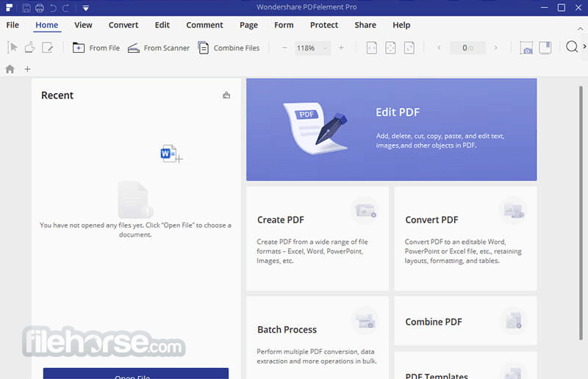Click the Convert PDF card
Image resolution: width=588 pixels, height=379 pixels.
(x=465, y=239)
